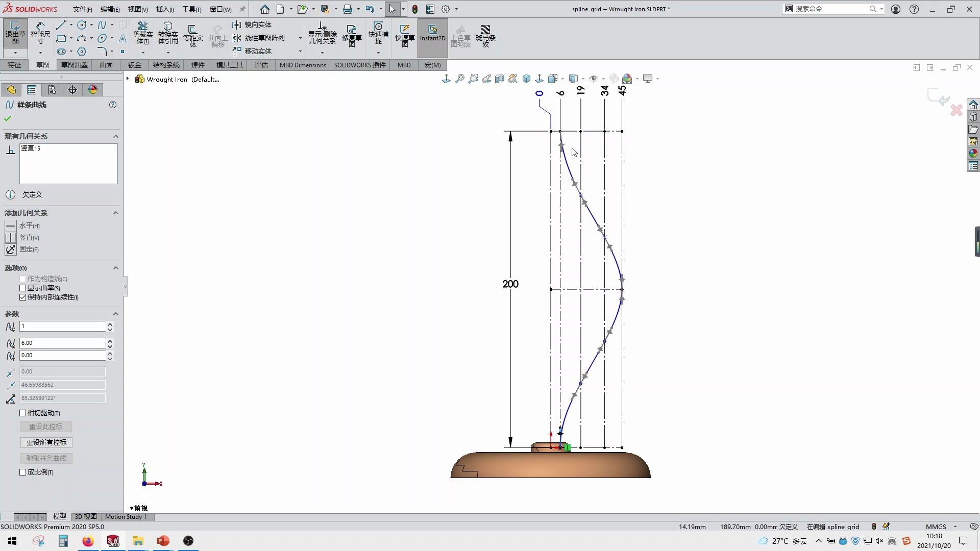Enable the 显示曲率 checkbox

point(22,288)
